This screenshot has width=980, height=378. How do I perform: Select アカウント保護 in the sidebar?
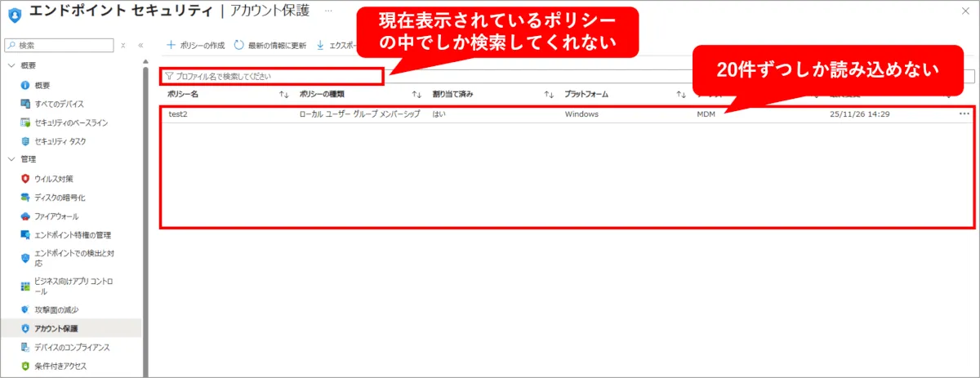71,328
